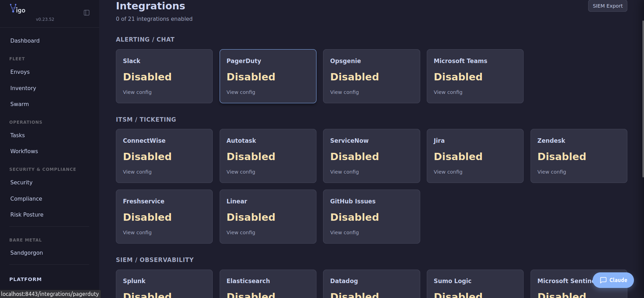Click the Autotask card title
Viewport: 644px width, 298px height.
(241, 141)
